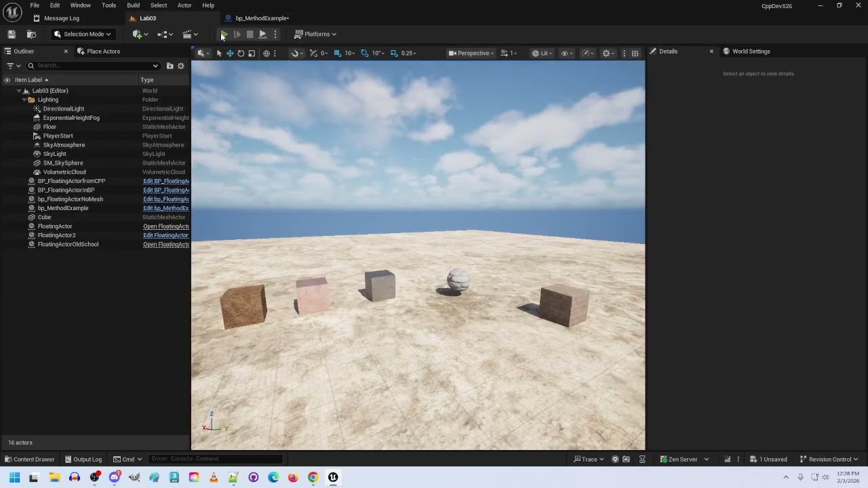868x488 pixels.
Task: Open the play mode options three-dot menu
Action: 275,34
